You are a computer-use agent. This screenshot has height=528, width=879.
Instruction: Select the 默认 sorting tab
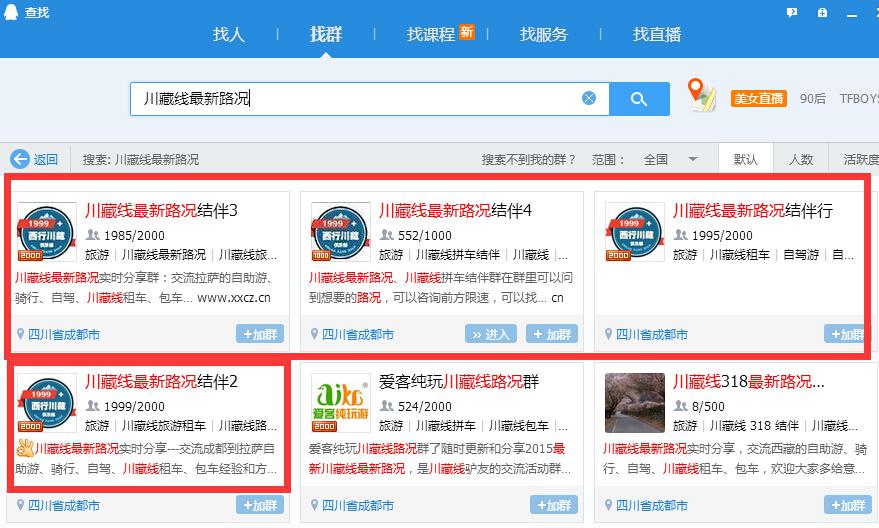click(745, 159)
